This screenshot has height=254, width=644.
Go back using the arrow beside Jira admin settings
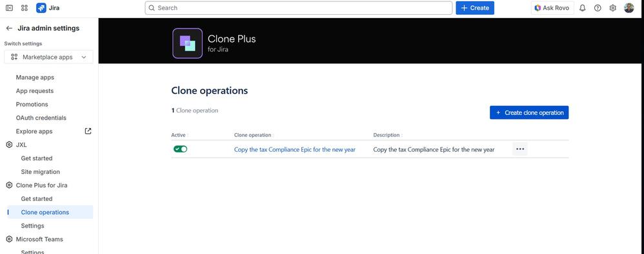pos(9,28)
